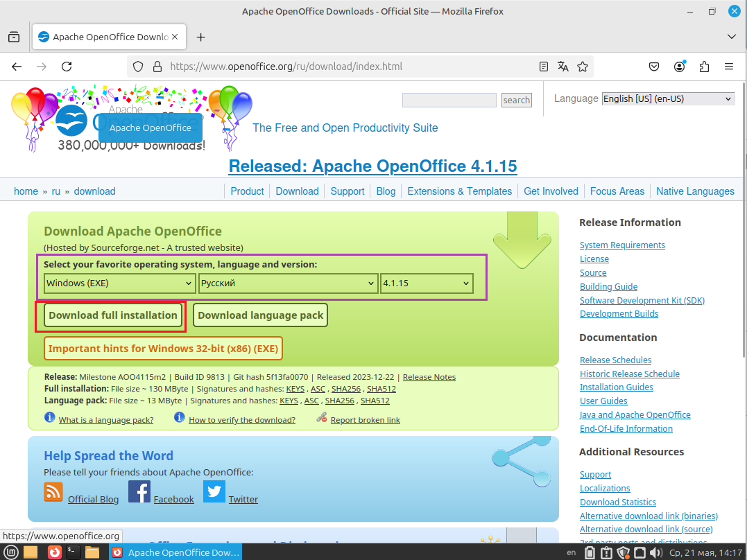
Task: Click the info icon beside "What is a language pack?"
Action: [49, 417]
